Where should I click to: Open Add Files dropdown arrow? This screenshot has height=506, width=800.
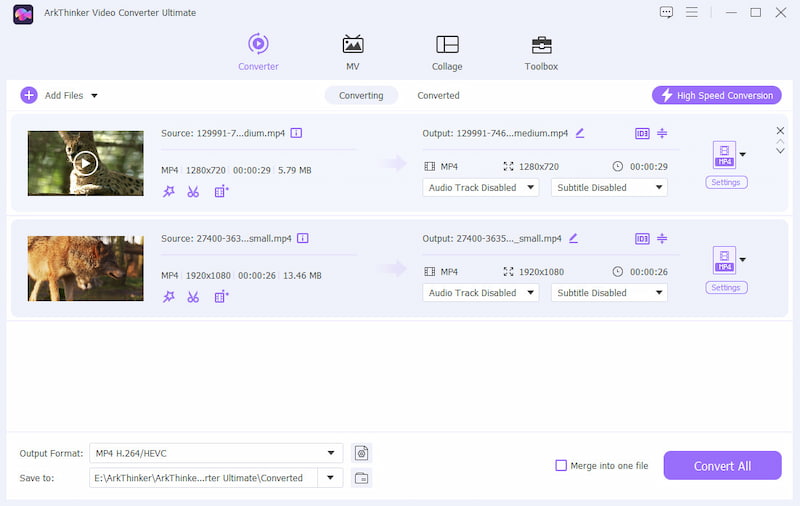point(94,95)
